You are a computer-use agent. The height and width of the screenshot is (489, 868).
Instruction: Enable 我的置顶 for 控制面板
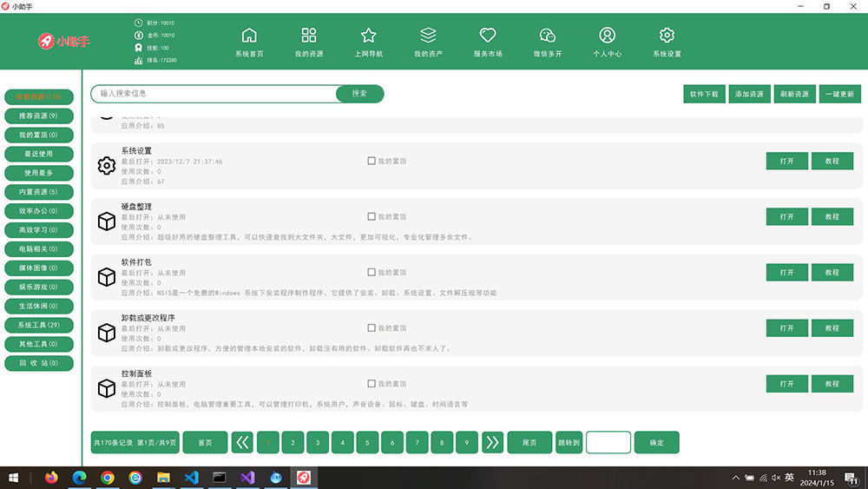372,384
